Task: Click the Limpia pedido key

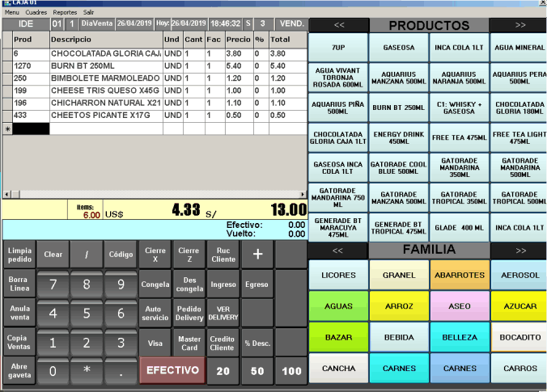Action: tap(19, 255)
